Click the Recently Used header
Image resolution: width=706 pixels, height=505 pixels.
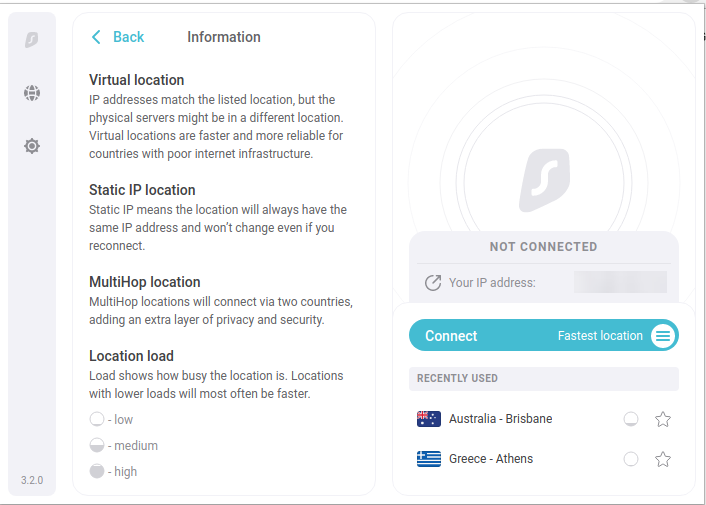click(x=543, y=379)
